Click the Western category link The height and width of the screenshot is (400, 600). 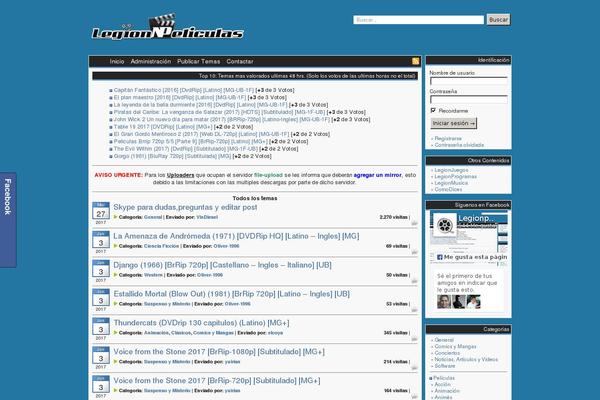point(153,275)
